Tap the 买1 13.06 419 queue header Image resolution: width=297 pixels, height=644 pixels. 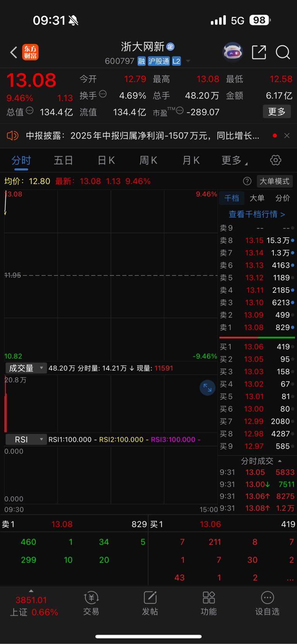(223, 524)
